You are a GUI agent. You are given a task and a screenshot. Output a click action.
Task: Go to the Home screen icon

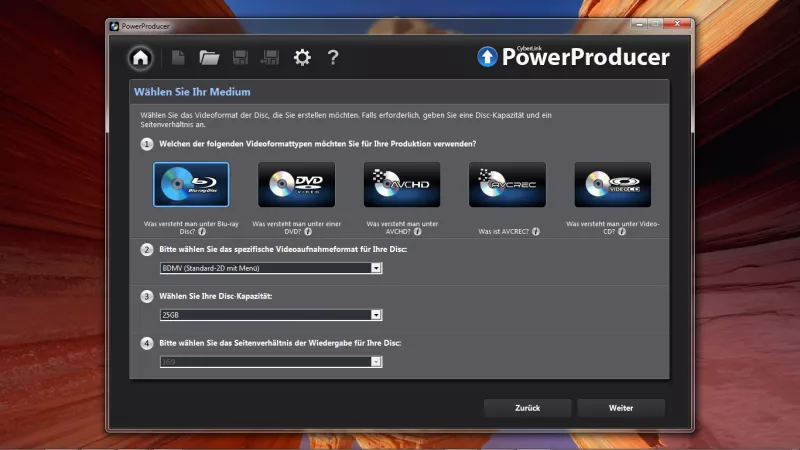coord(140,58)
